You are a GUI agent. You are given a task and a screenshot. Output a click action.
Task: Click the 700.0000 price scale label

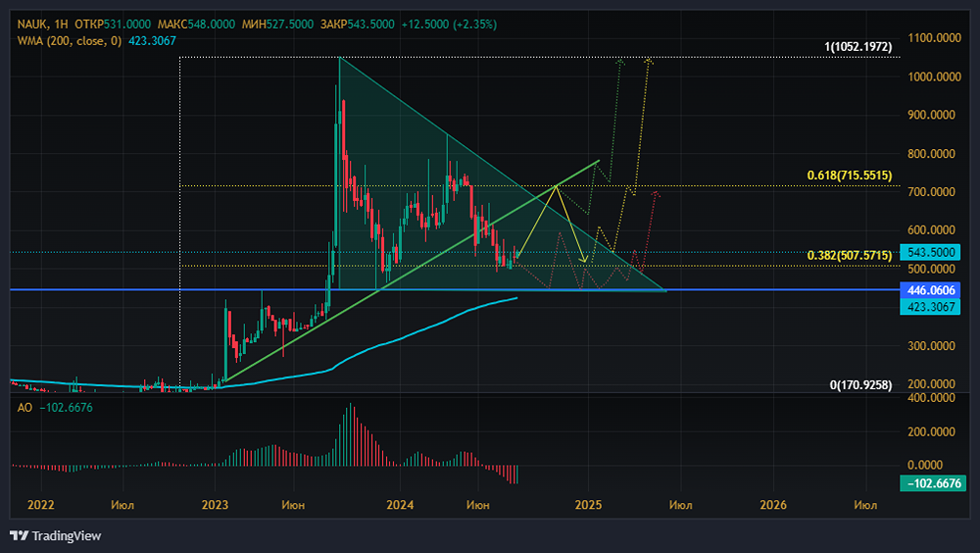click(x=931, y=192)
